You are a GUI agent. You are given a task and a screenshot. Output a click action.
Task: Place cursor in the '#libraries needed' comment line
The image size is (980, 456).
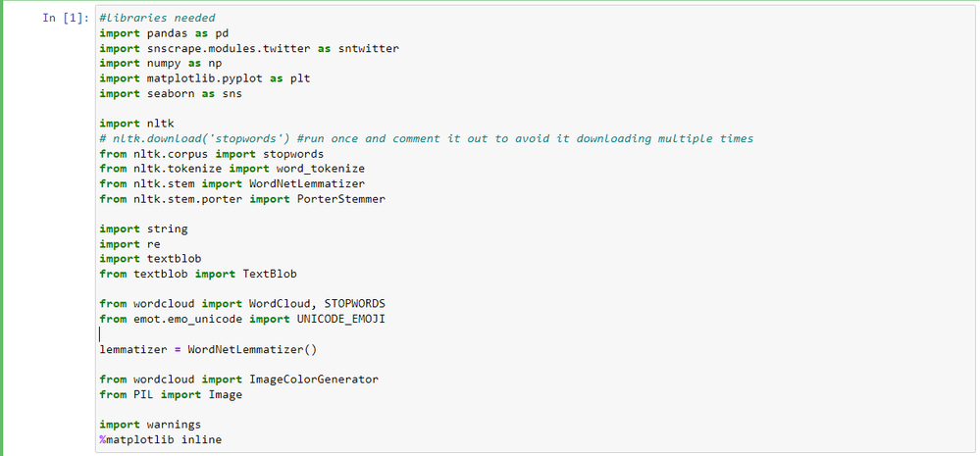[x=157, y=18]
